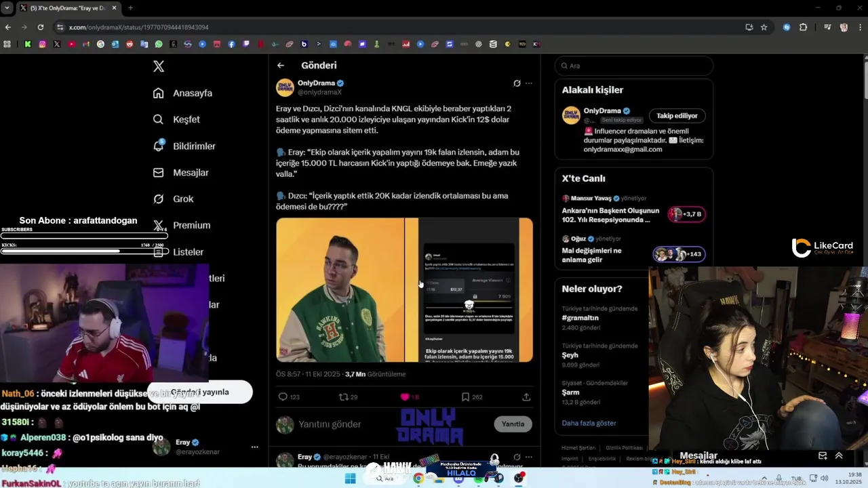Open a new browser tab
Image resolution: width=868 pixels, height=488 pixels.
(130, 8)
